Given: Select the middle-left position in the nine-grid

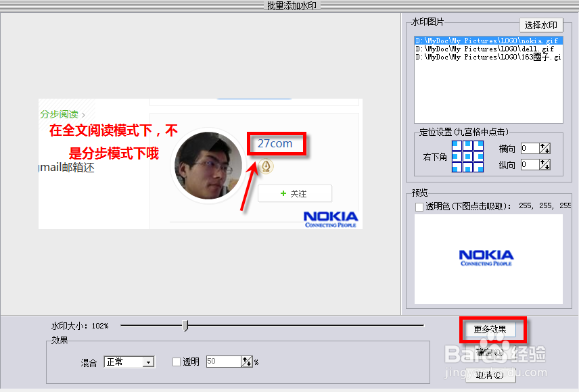Looking at the screenshot, I should [457, 156].
